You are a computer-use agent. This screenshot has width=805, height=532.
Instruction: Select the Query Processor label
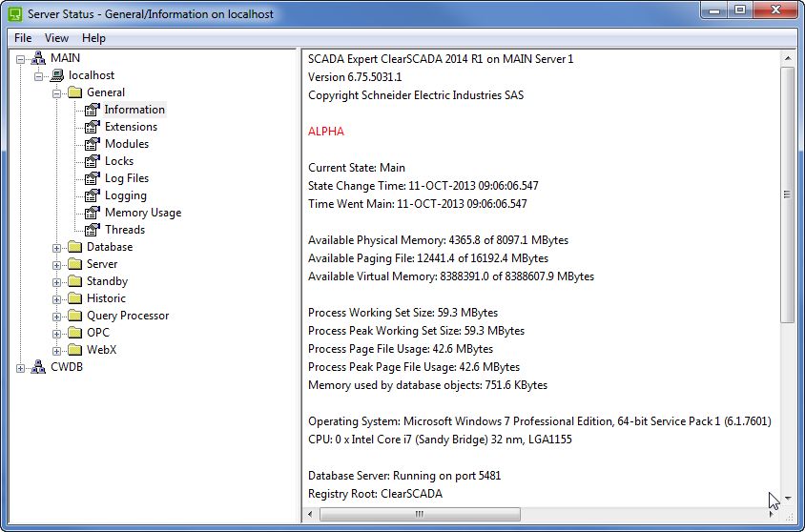tap(128, 316)
